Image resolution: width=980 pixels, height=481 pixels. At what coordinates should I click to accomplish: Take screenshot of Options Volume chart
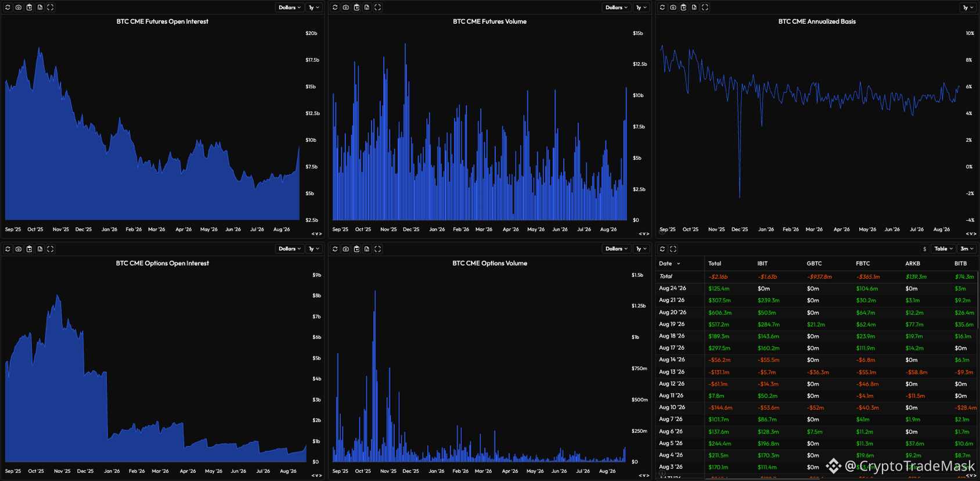[345, 249]
